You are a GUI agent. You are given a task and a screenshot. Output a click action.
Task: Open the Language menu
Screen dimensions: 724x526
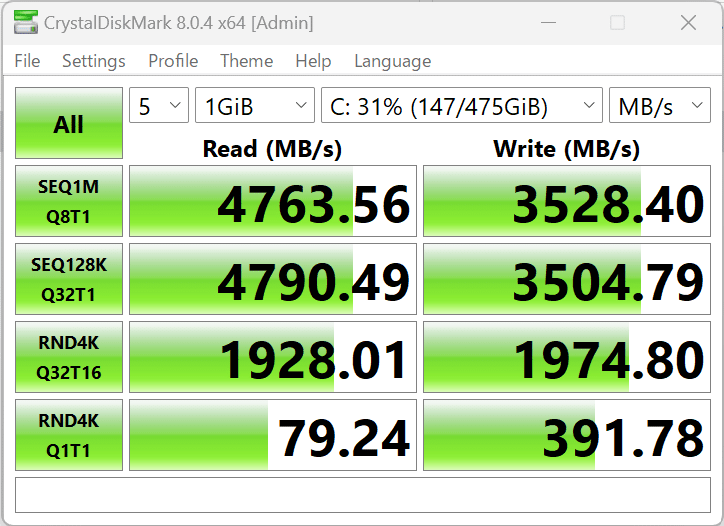(x=392, y=61)
